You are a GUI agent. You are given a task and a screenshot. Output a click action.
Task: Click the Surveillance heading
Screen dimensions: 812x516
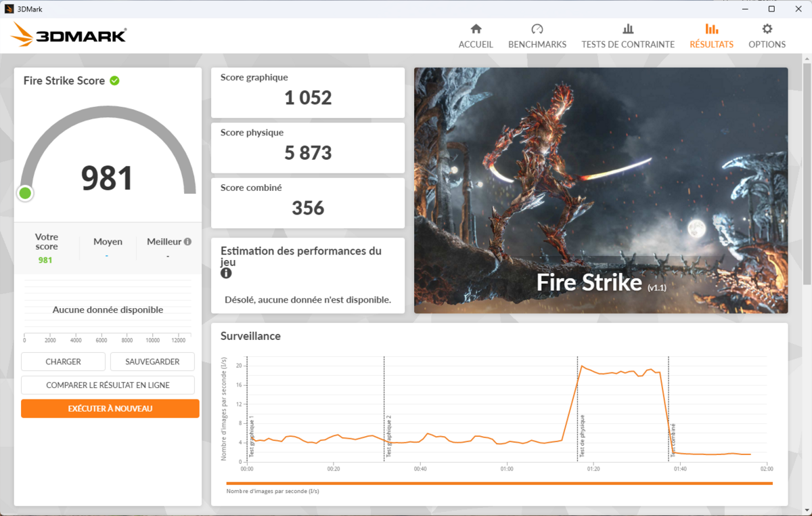250,336
